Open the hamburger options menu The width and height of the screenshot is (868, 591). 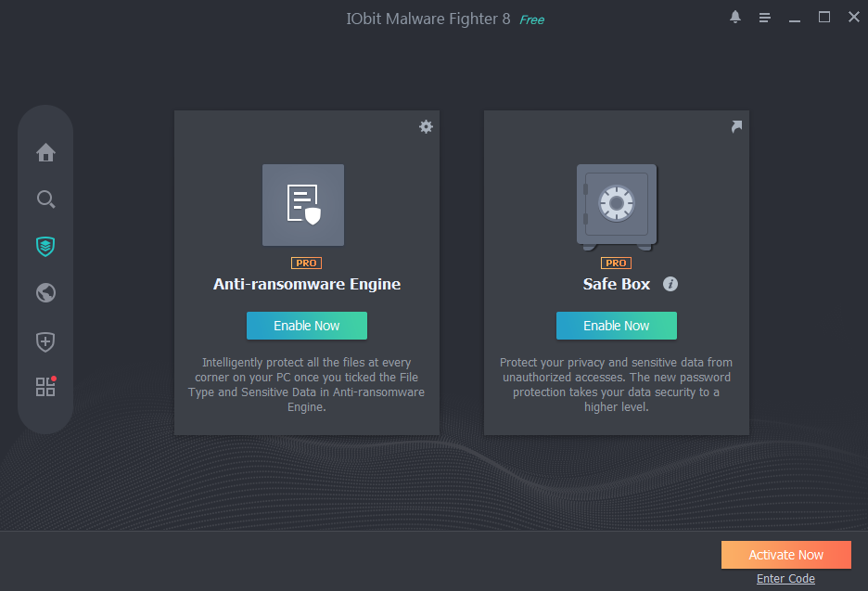(765, 18)
